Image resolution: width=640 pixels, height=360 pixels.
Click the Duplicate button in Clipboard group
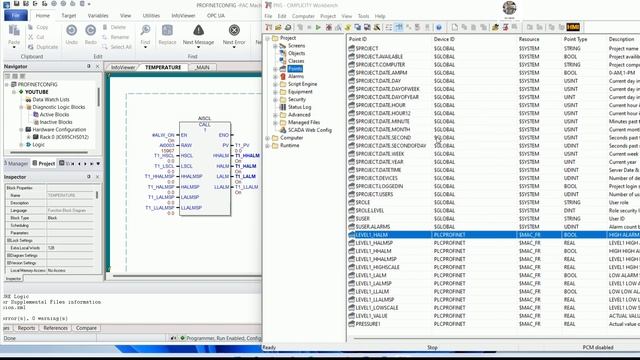point(43,47)
